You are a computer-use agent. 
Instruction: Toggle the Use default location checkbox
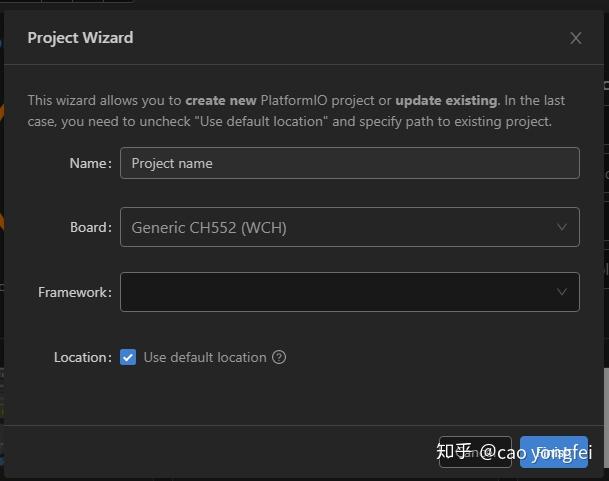click(x=128, y=357)
